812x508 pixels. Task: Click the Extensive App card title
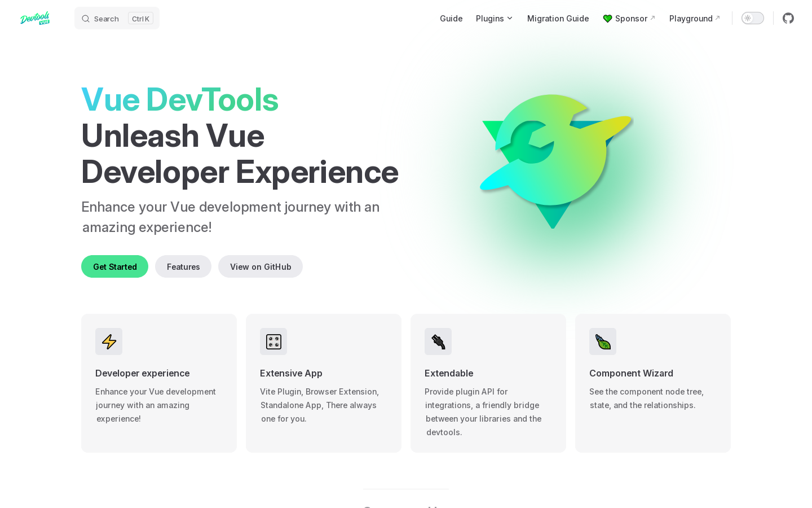(x=291, y=373)
